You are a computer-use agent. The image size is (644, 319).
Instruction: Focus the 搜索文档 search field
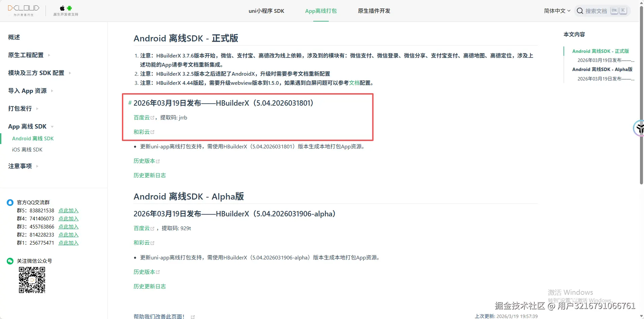602,11
